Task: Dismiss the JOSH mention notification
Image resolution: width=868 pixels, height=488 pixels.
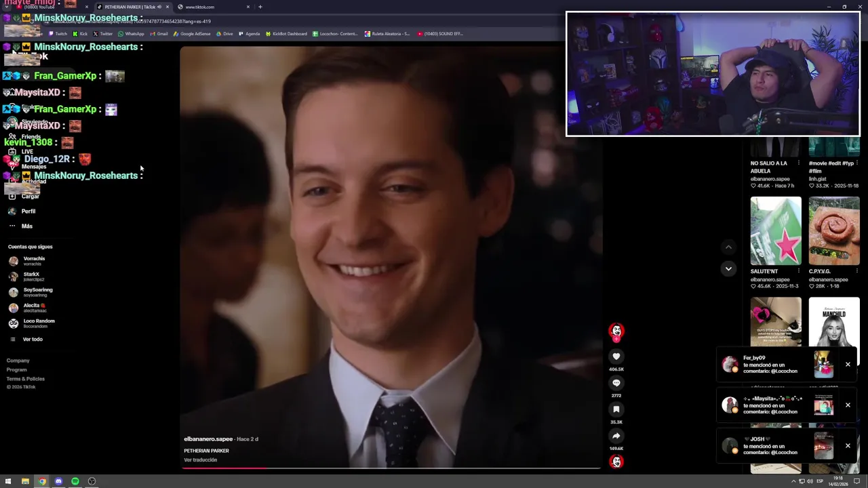Action: pyautogui.click(x=848, y=446)
